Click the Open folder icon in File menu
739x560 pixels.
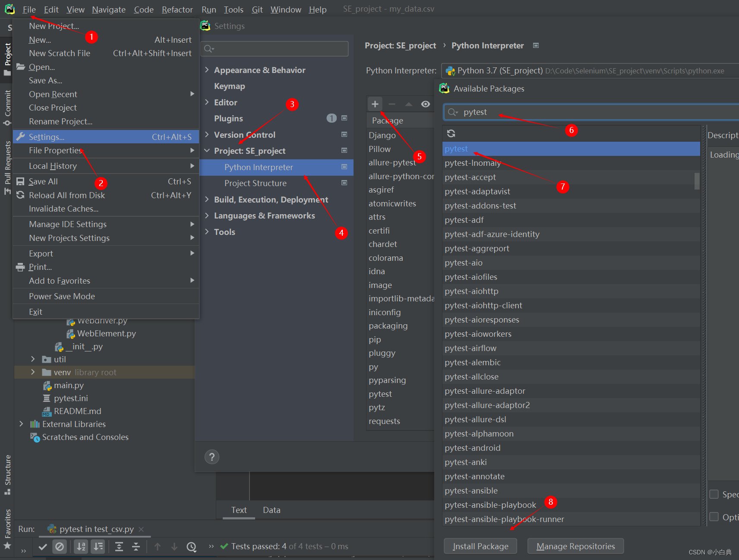tap(20, 66)
